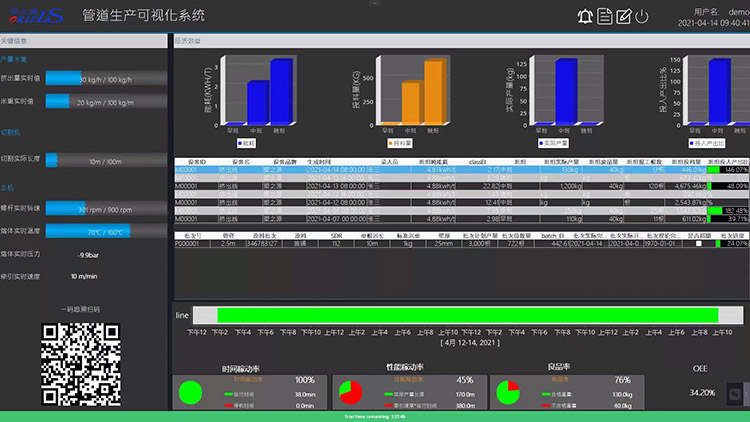750x422 pixels.
Task: Select the 关键信息 panel tab
Action: [14, 41]
